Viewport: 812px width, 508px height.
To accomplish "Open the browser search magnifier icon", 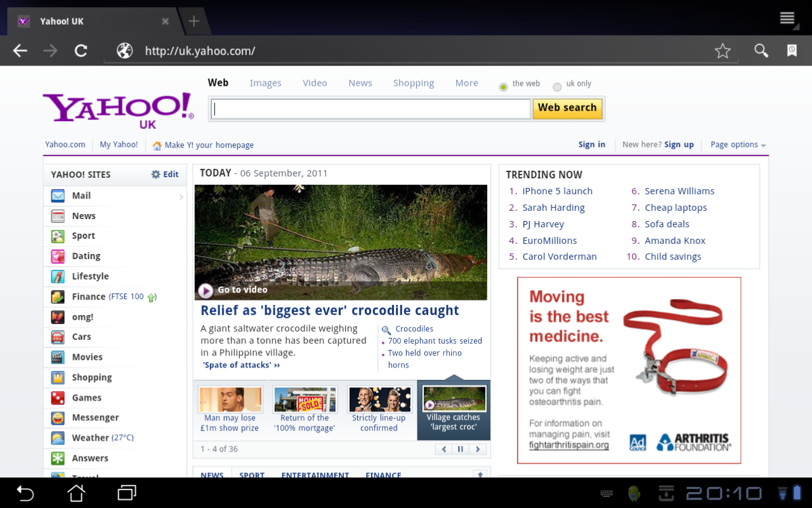I will point(761,51).
